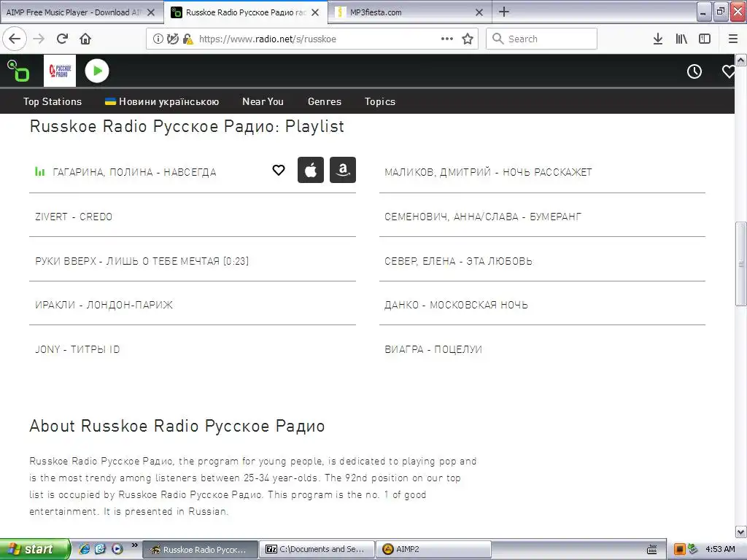Open the Topics menu
747x560 pixels.
(x=380, y=101)
